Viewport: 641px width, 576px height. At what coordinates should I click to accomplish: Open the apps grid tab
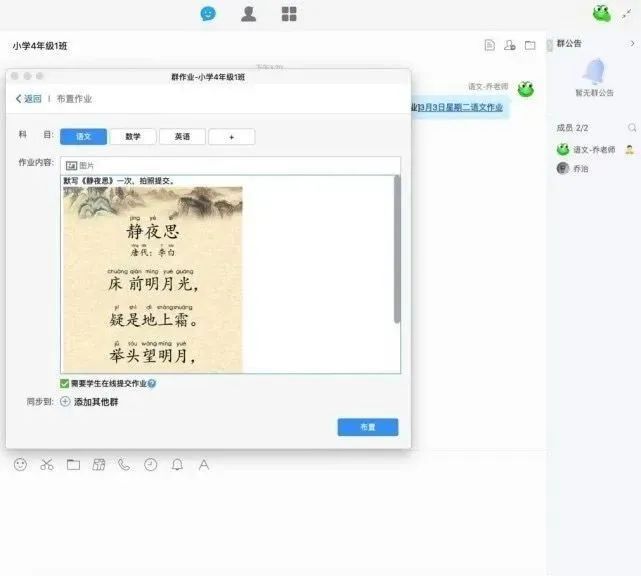pos(289,13)
